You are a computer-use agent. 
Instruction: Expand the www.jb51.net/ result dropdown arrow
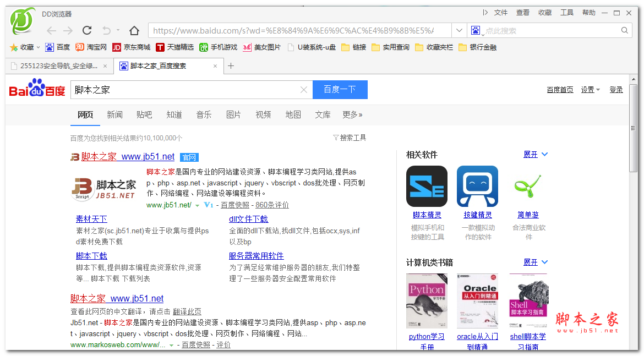pos(197,205)
